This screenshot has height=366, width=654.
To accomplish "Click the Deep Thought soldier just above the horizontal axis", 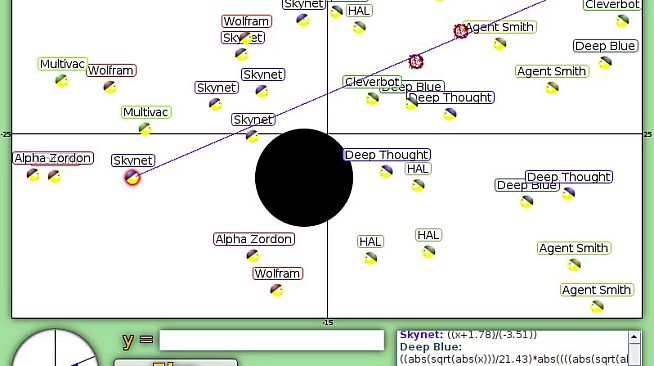I will pos(450,114).
